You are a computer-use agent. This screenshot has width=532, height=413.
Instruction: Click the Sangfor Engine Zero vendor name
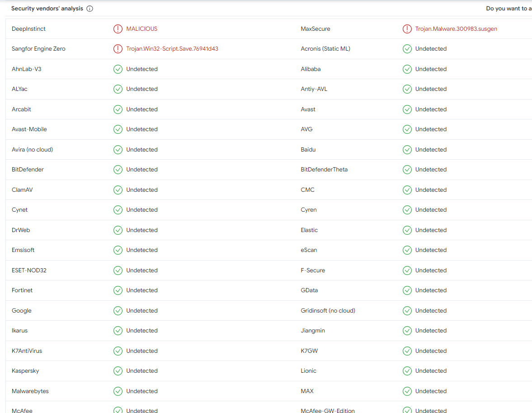click(x=38, y=49)
